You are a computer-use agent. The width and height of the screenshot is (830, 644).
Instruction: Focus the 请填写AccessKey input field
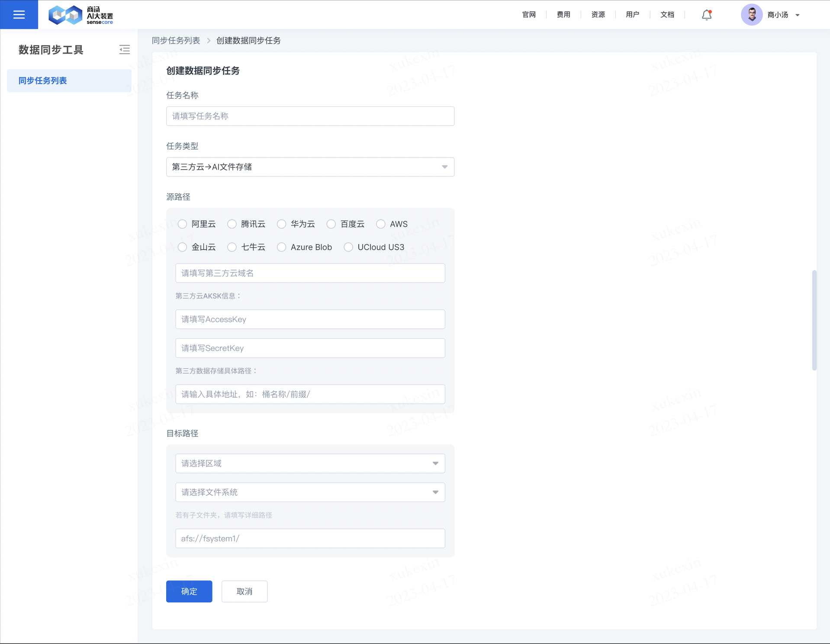[x=310, y=319]
